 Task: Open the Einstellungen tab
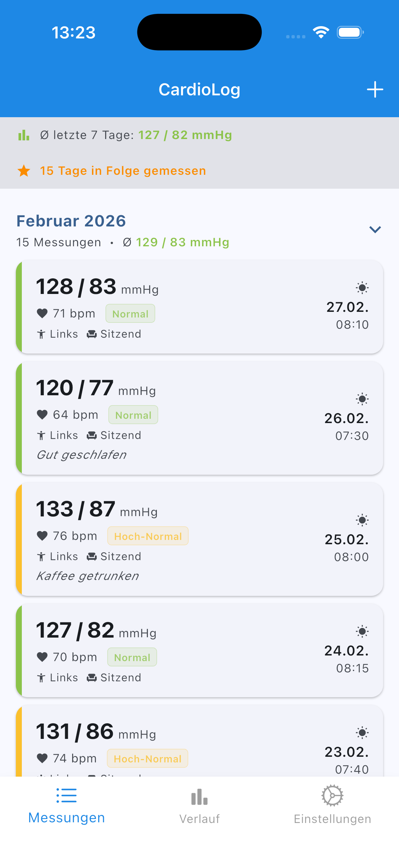(332, 806)
